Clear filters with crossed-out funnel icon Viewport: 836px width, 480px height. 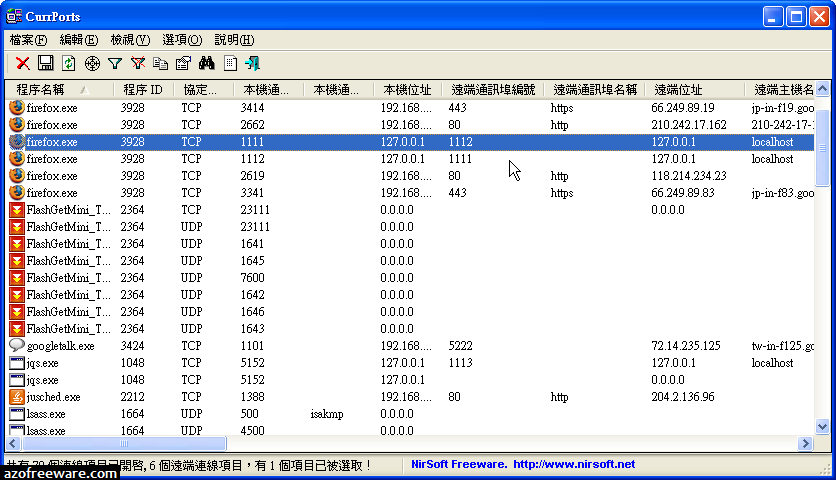138,63
